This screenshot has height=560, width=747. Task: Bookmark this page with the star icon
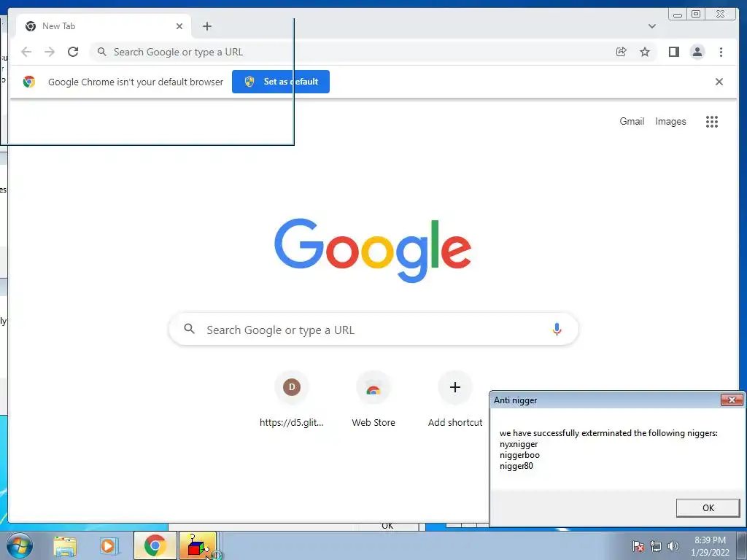(645, 52)
